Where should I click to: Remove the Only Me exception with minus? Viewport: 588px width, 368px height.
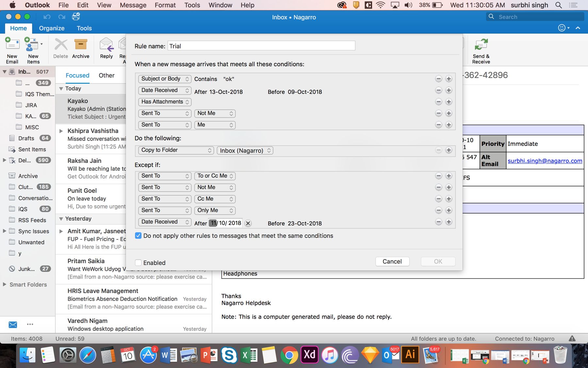439,210
